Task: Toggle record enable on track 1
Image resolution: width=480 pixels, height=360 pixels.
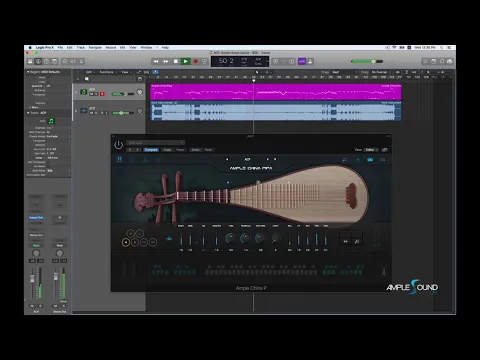Action: pos(102,94)
